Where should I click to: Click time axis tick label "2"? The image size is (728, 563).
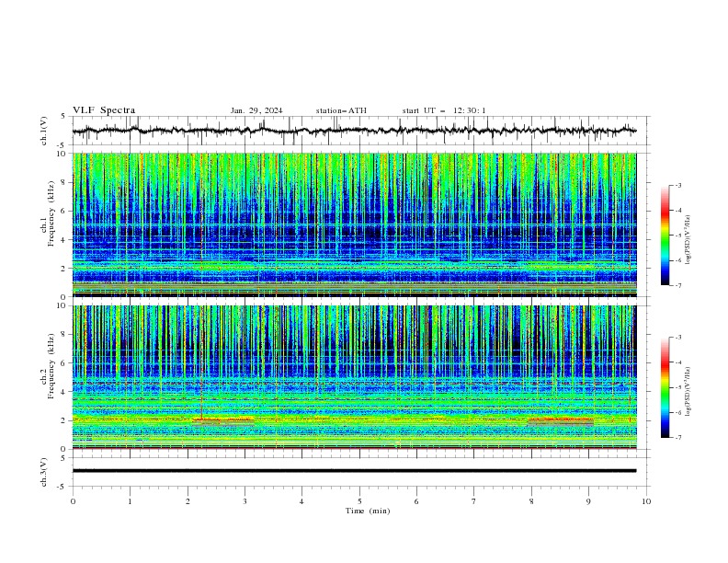188,501
